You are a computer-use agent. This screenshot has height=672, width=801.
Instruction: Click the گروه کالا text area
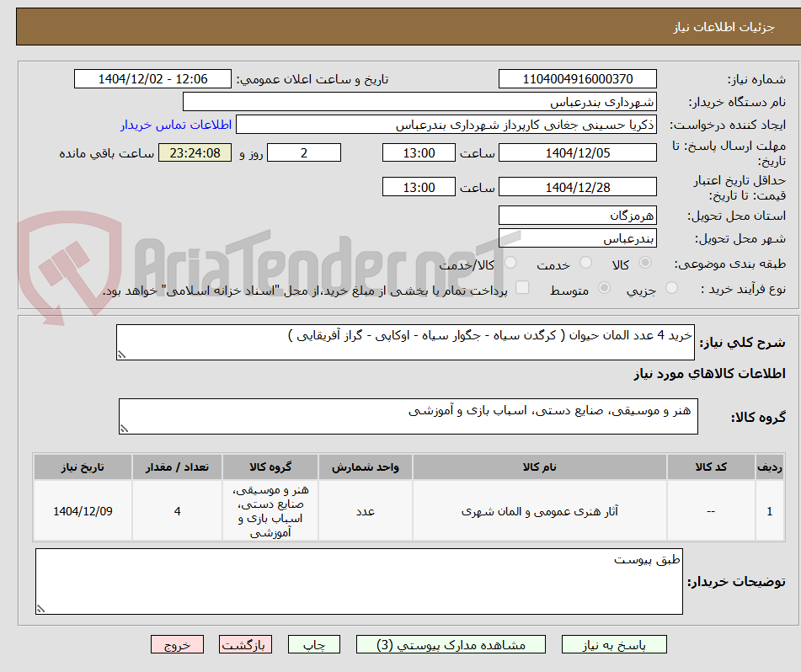pyautogui.click(x=409, y=416)
